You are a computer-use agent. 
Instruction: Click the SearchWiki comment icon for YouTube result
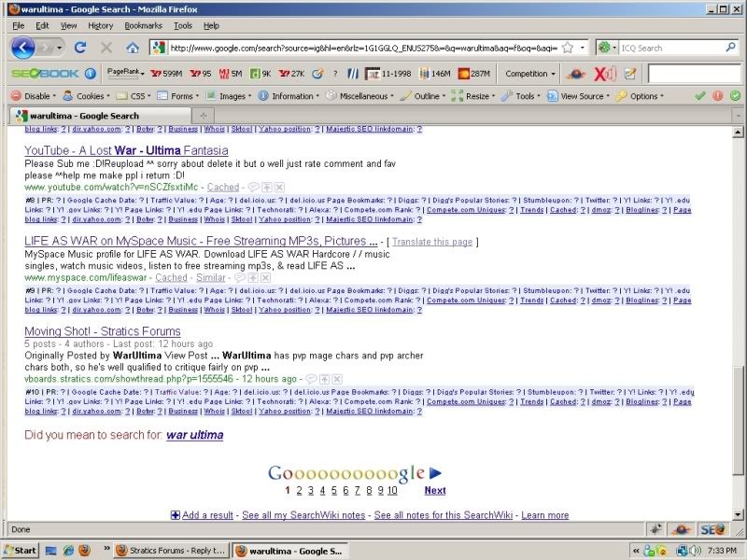pos(253,188)
